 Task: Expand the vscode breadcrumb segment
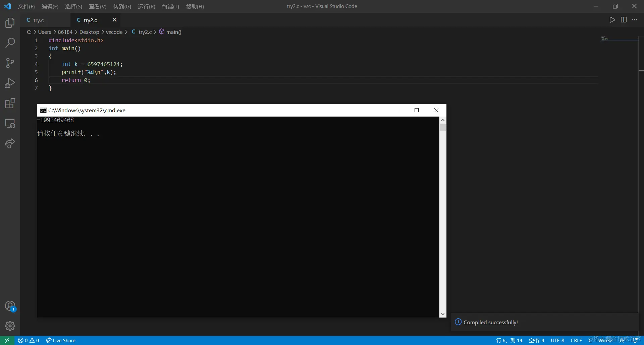point(114,32)
